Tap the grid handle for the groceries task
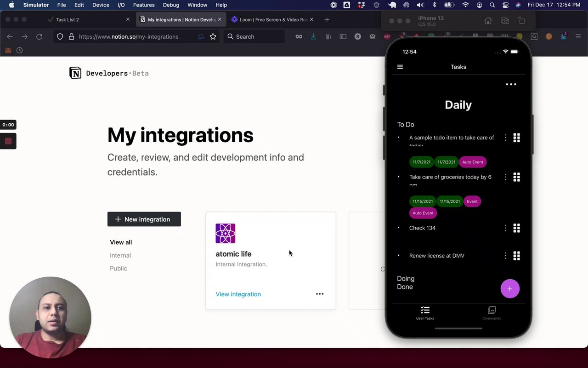The width and height of the screenshot is (588, 368). pos(517,177)
